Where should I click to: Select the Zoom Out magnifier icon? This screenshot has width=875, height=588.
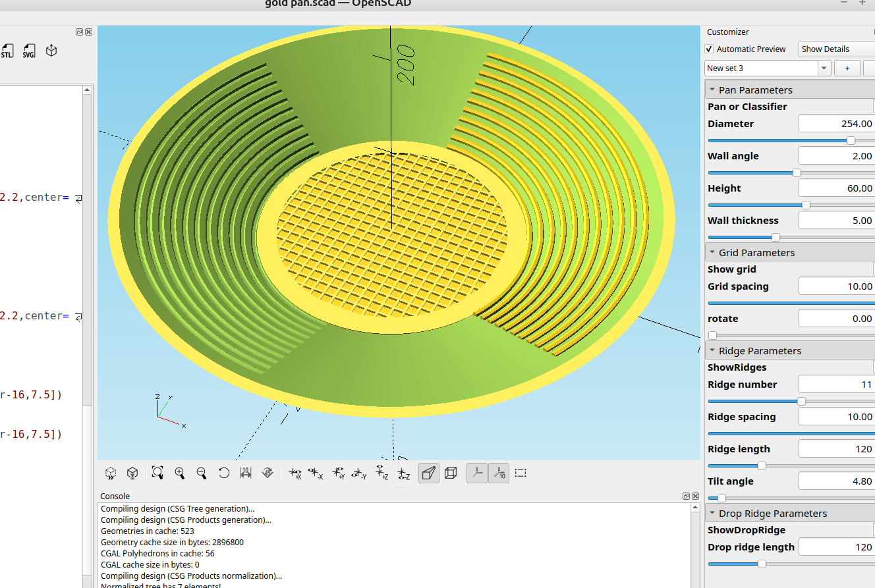click(x=202, y=473)
